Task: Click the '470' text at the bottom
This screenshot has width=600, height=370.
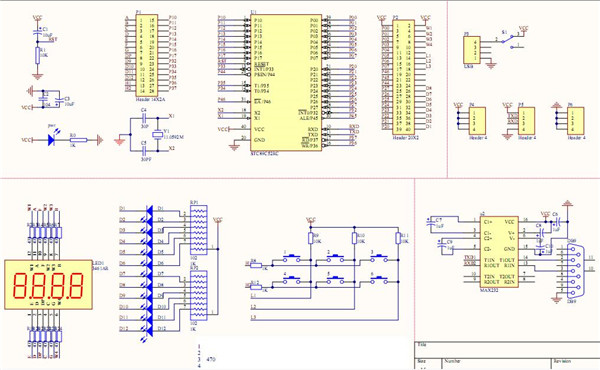Action: pyautogui.click(x=210, y=359)
